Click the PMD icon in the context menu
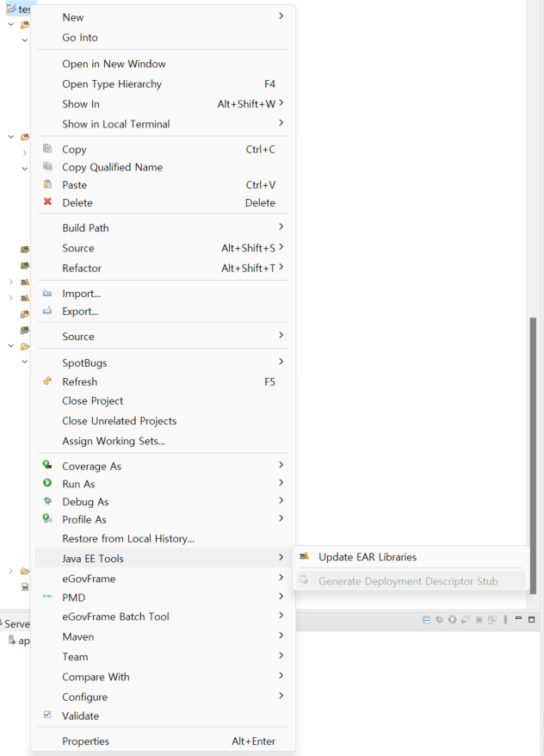Screen dimensions: 544x756 tap(46, 597)
